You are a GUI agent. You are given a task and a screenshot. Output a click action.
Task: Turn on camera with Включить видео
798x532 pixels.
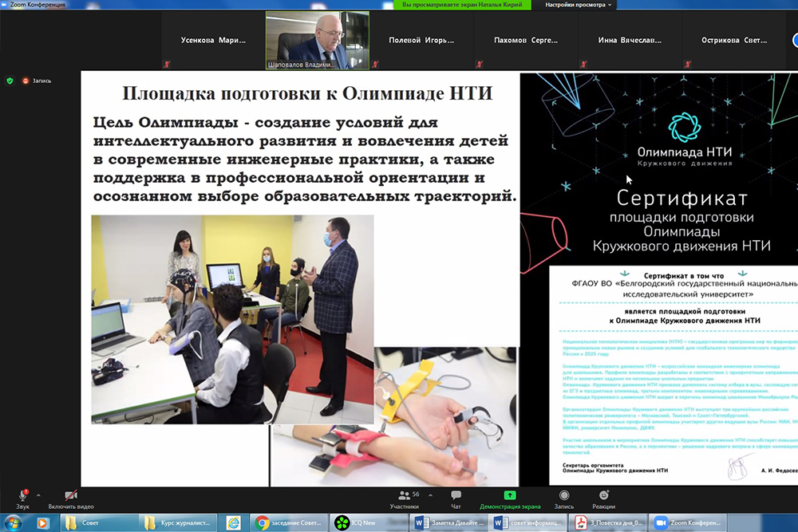point(71,495)
